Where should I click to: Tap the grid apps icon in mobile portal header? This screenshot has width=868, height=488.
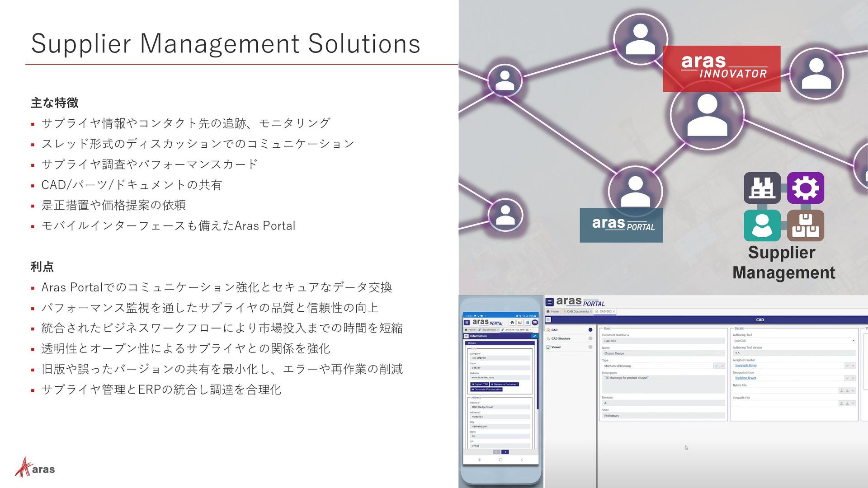pyautogui.click(x=527, y=323)
